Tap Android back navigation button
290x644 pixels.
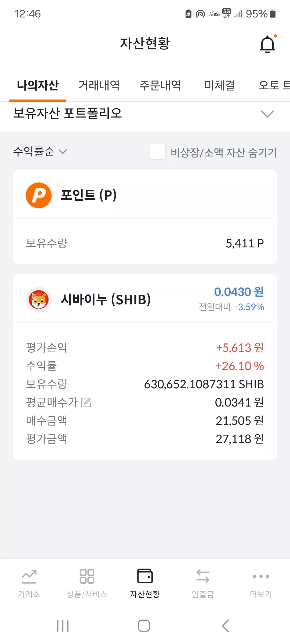pos(226,626)
